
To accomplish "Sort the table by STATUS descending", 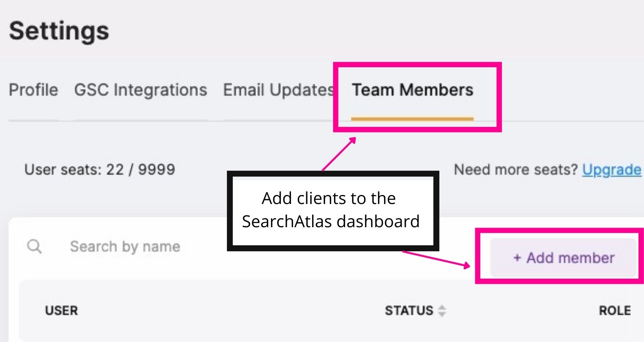I will 442,314.
